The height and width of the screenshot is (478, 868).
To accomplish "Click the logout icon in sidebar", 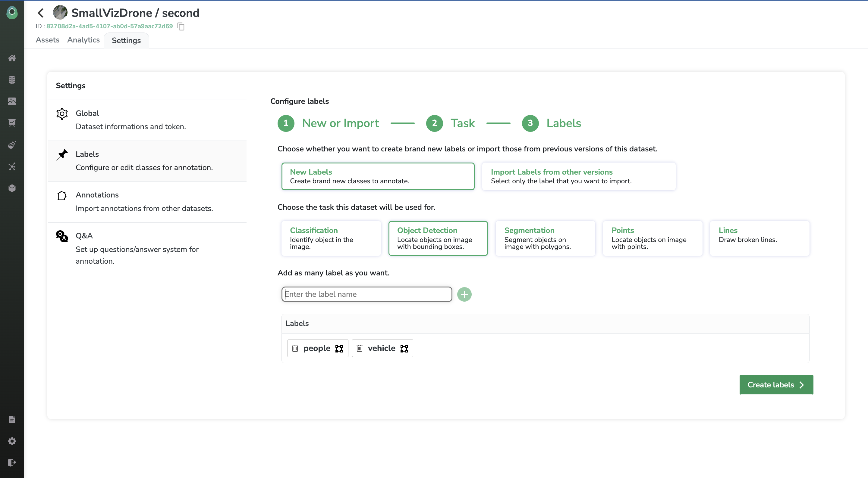I will pyautogui.click(x=12, y=463).
